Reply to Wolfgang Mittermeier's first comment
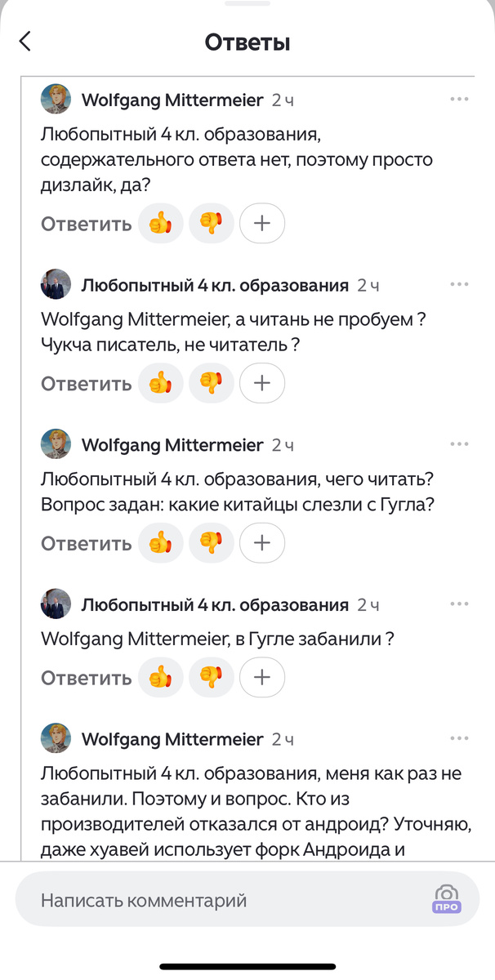 84,223
